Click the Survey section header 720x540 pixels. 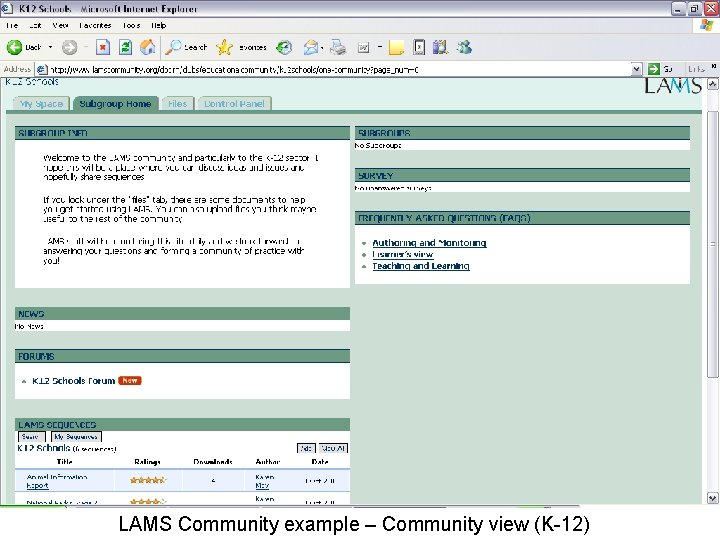point(522,175)
